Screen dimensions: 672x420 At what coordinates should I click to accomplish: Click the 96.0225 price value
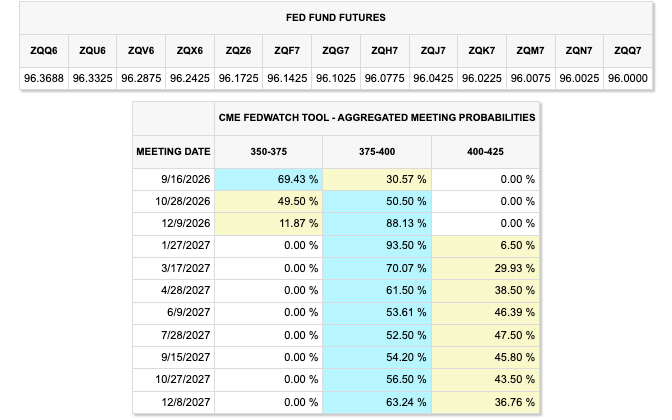click(x=482, y=78)
